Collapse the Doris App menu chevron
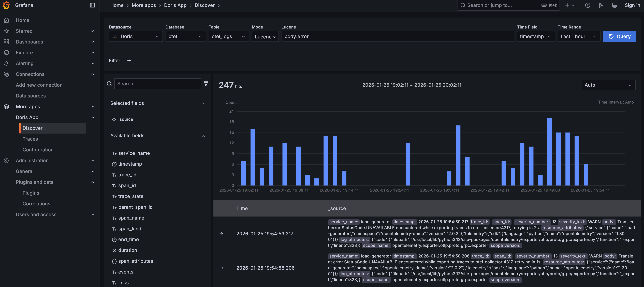 93,117
